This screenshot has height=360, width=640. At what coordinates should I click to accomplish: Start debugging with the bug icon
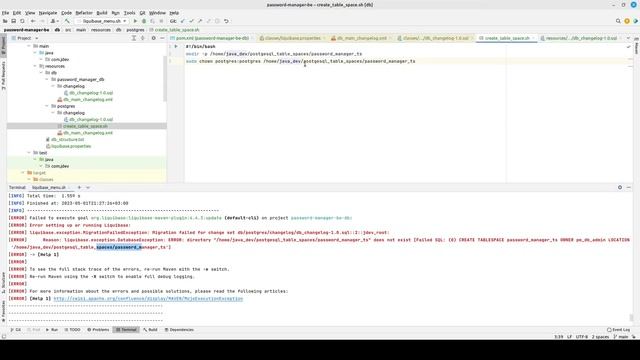[144, 21]
